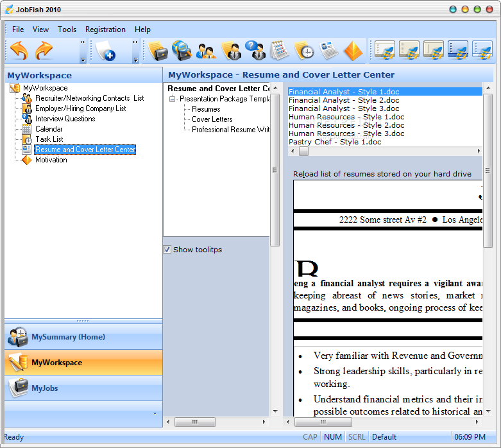Select Employer/Hiring Company List tree item
Screen dimensions: 501x448
pos(81,108)
